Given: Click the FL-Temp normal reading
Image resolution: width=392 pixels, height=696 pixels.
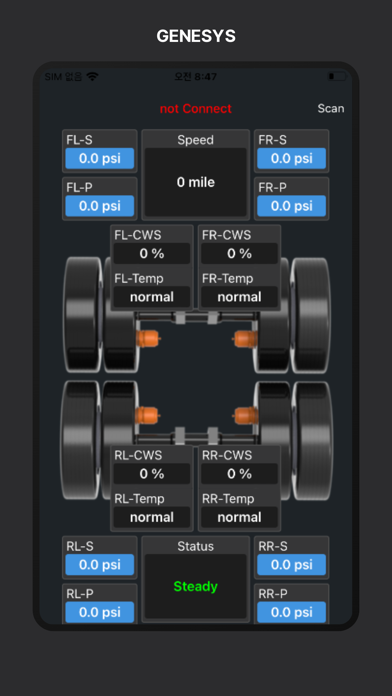Looking at the screenshot, I should (152, 297).
